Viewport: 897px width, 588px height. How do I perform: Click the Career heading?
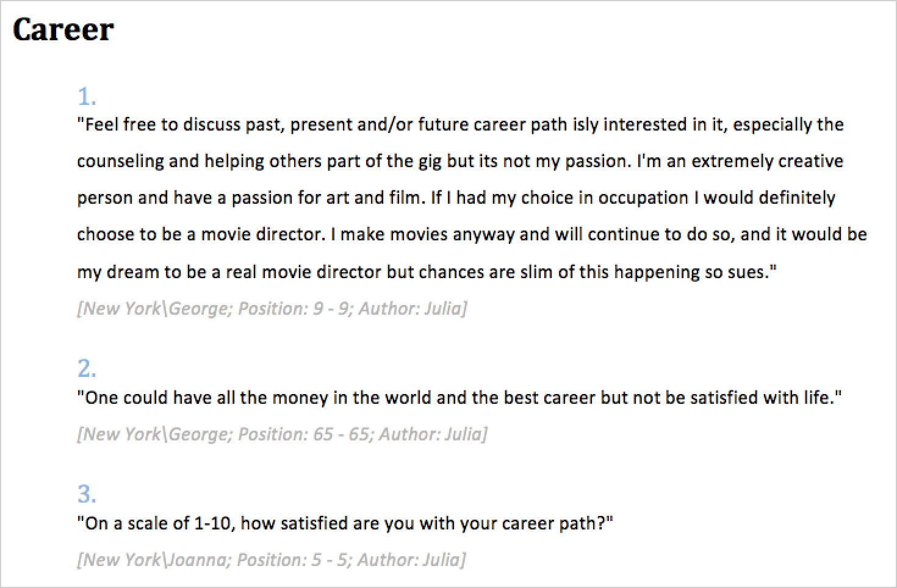pyautogui.click(x=63, y=30)
